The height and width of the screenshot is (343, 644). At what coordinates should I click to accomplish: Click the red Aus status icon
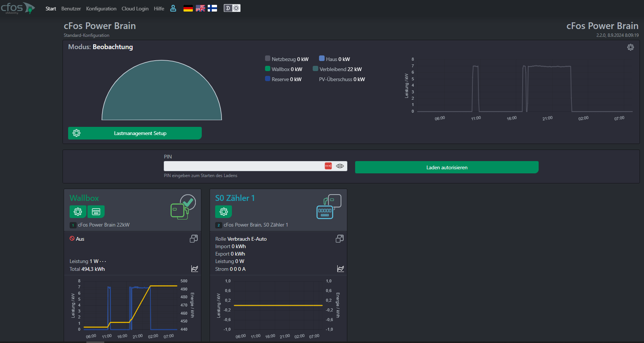coord(72,238)
